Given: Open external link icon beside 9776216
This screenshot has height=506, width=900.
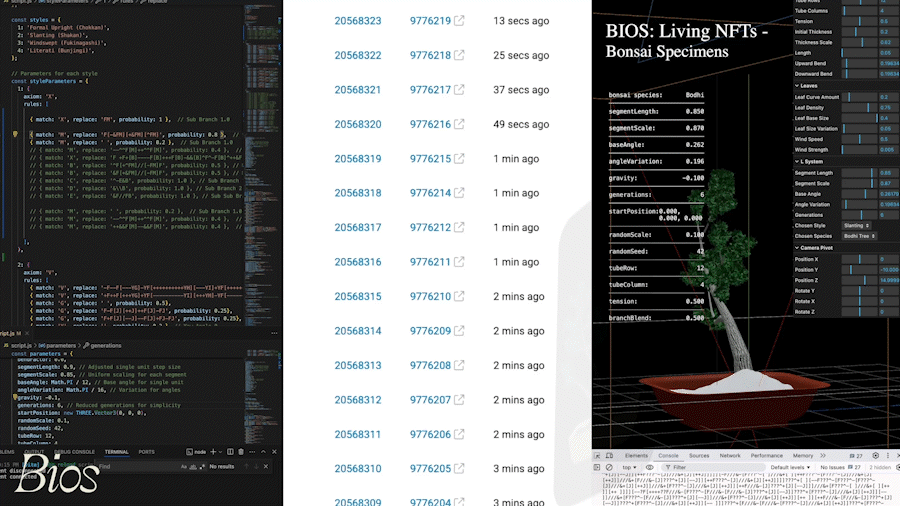Looking at the screenshot, I should tap(459, 124).
